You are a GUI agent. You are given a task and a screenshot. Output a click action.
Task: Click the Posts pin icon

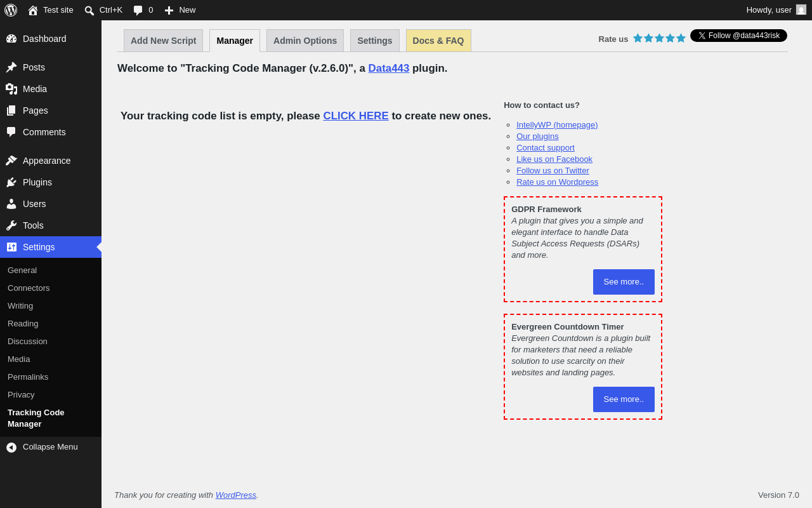pyautogui.click(x=11, y=67)
